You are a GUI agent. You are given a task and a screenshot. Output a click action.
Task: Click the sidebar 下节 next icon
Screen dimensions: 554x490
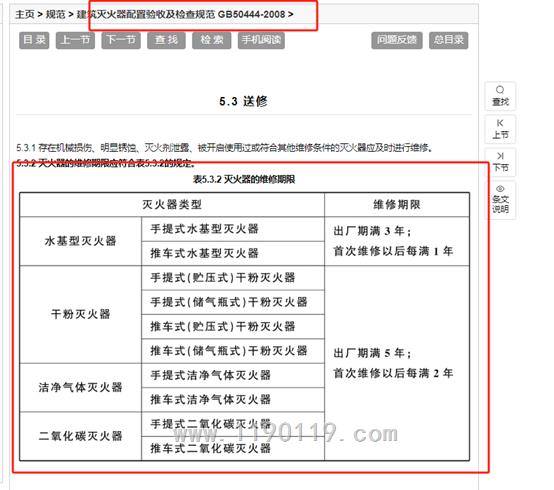pyautogui.click(x=500, y=162)
